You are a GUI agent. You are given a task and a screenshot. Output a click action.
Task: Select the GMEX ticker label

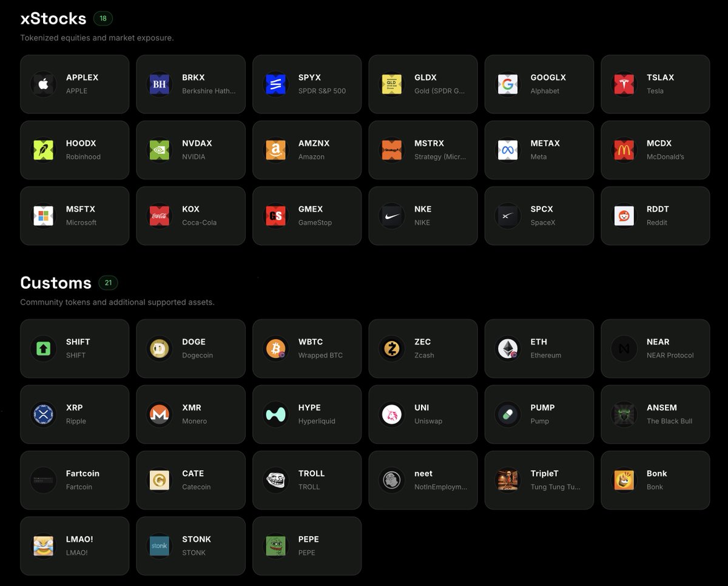click(311, 209)
